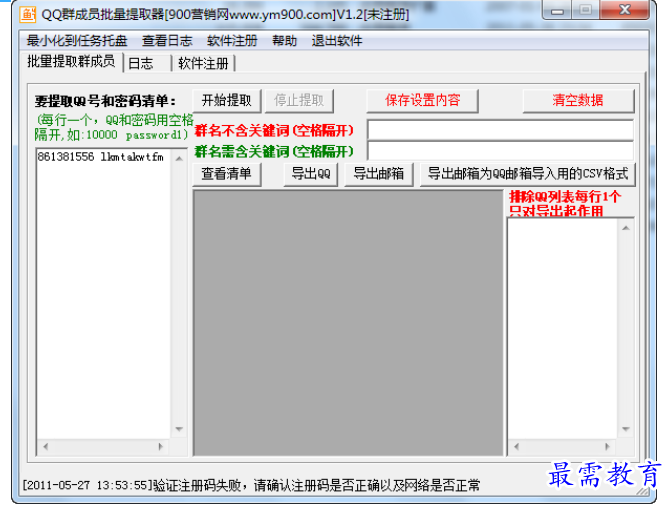Close the QQ群成员批量提取器 window

pos(624,9)
